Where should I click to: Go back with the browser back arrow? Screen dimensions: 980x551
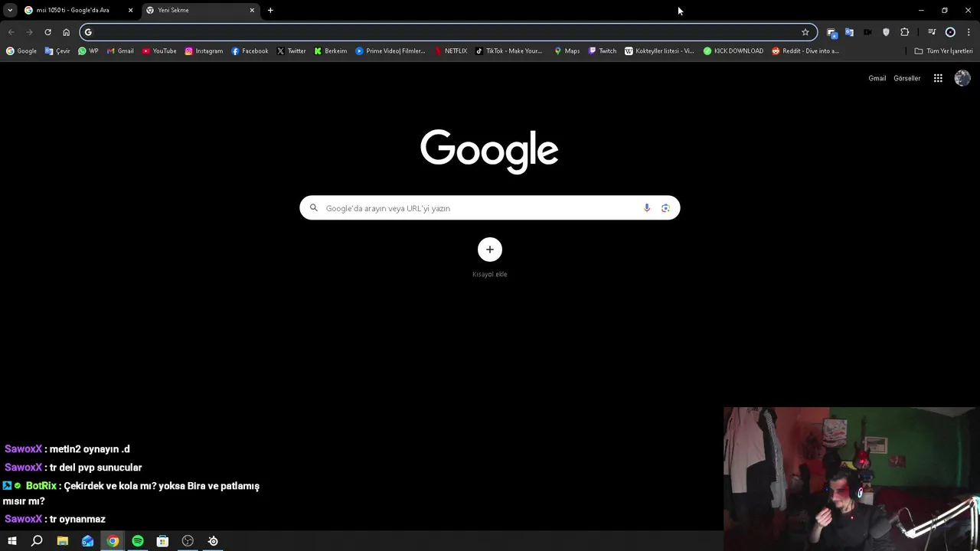click(11, 32)
